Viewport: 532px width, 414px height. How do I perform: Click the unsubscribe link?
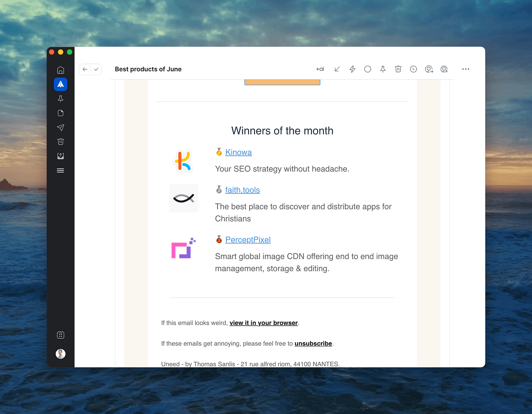tap(313, 344)
